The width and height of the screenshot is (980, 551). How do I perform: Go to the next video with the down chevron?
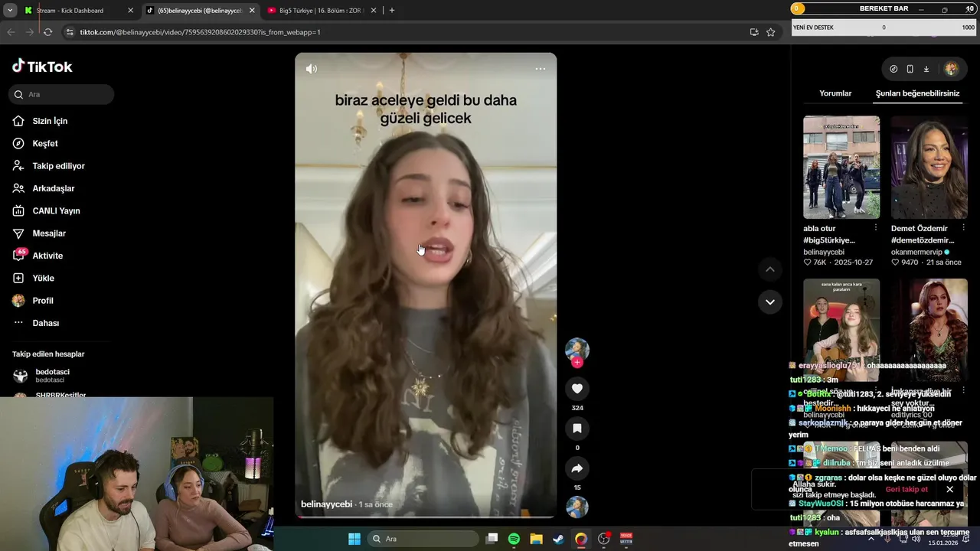[770, 302]
